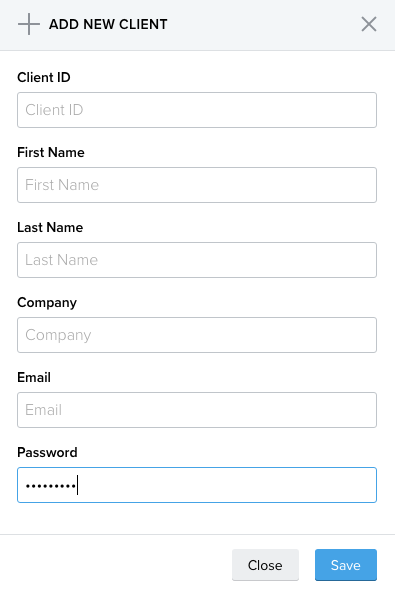
Task: Click the ADD NEW CLIENT header title
Action: [108, 24]
